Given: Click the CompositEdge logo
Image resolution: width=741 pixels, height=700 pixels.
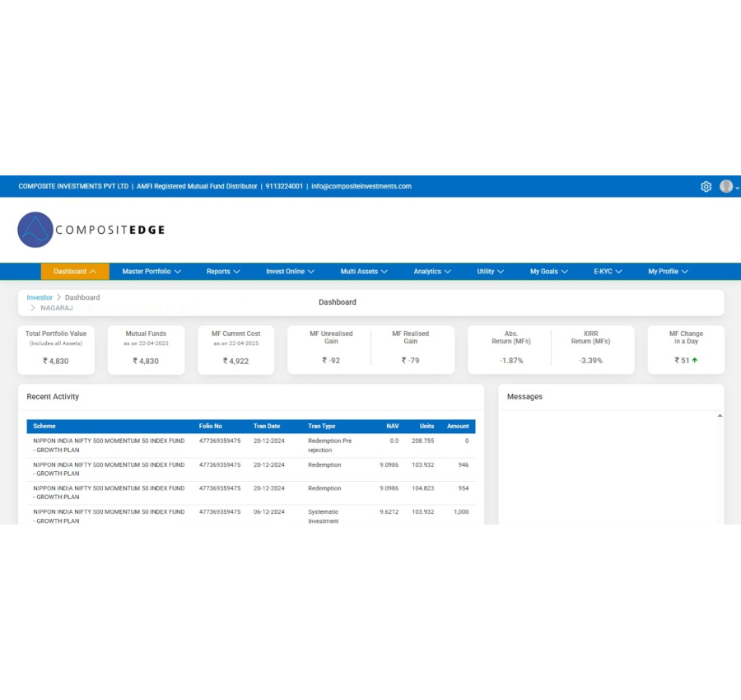Looking at the screenshot, I should pyautogui.click(x=91, y=230).
